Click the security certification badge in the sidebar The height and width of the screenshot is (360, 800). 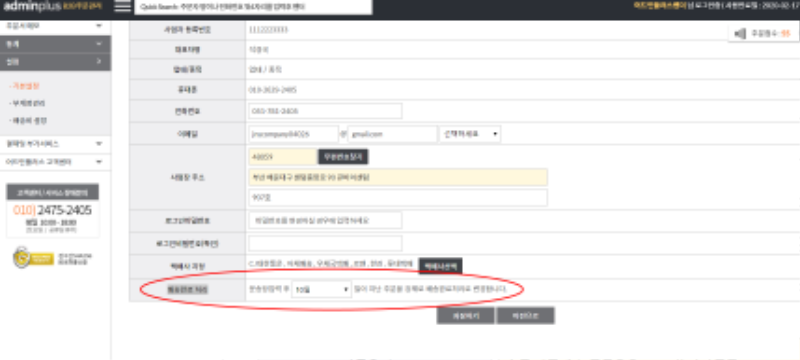33,258
